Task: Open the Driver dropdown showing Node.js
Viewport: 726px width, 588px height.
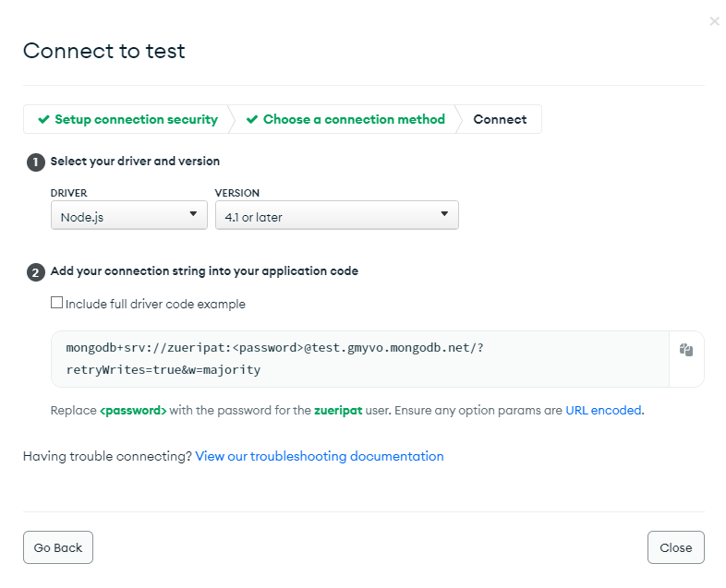Action: tap(128, 216)
